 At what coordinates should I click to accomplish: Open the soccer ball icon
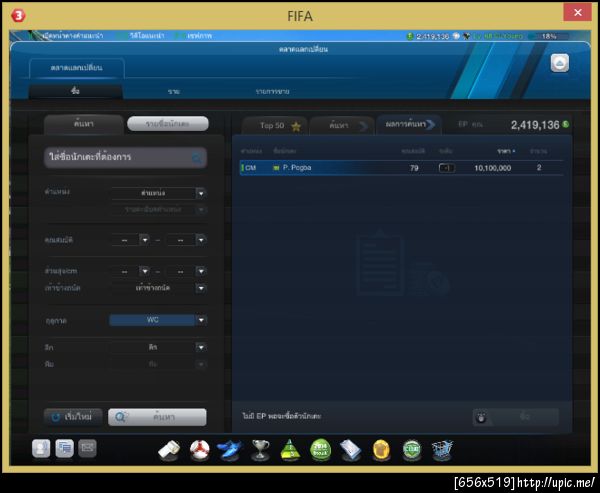(199, 449)
